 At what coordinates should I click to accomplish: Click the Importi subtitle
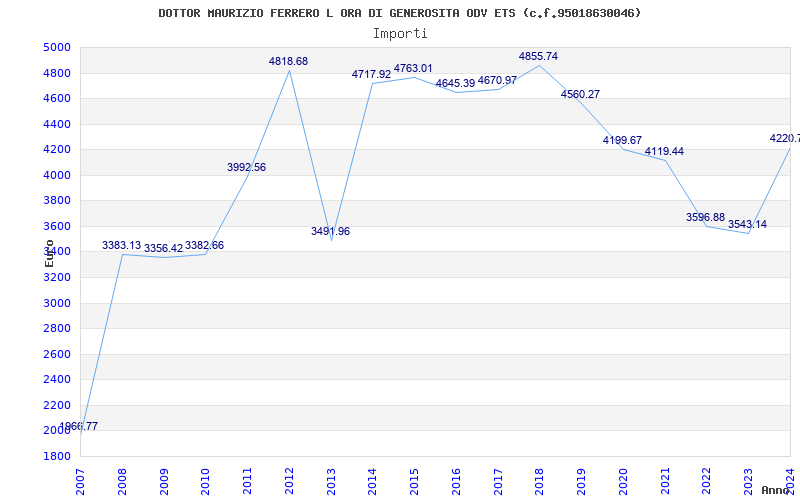400,34
